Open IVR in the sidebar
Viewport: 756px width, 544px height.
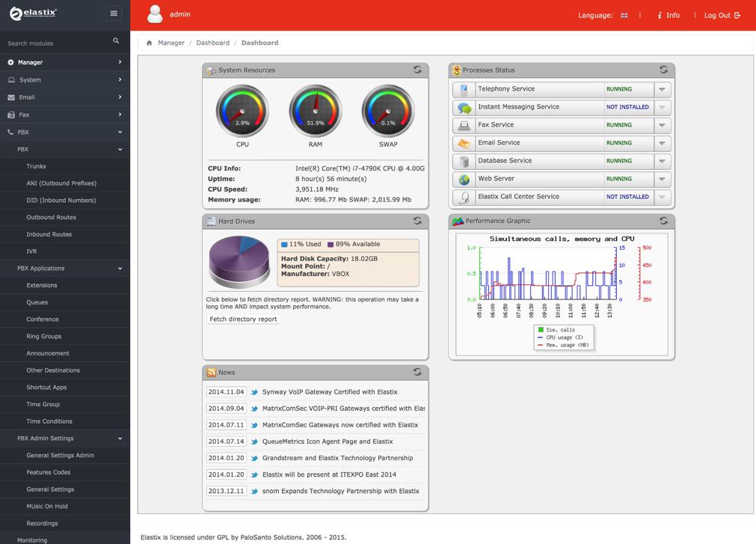click(x=31, y=251)
